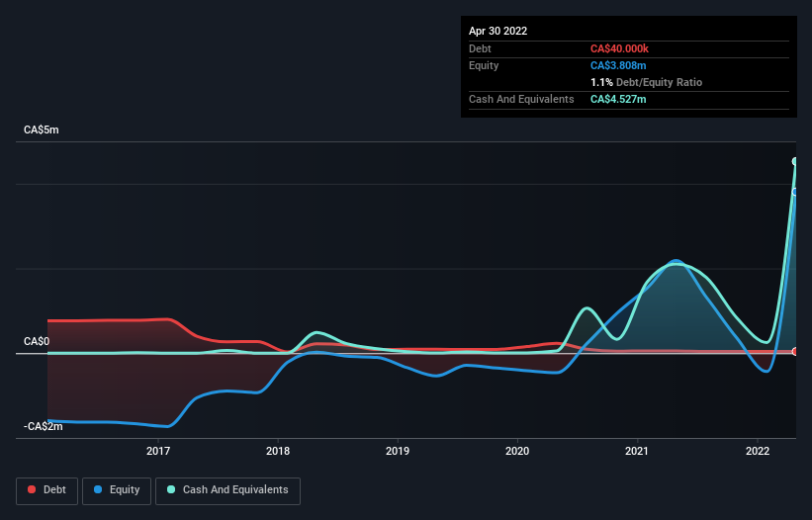Click the Apr 30 2022 tooltip date
The height and width of the screenshot is (520, 812).
pos(498,31)
